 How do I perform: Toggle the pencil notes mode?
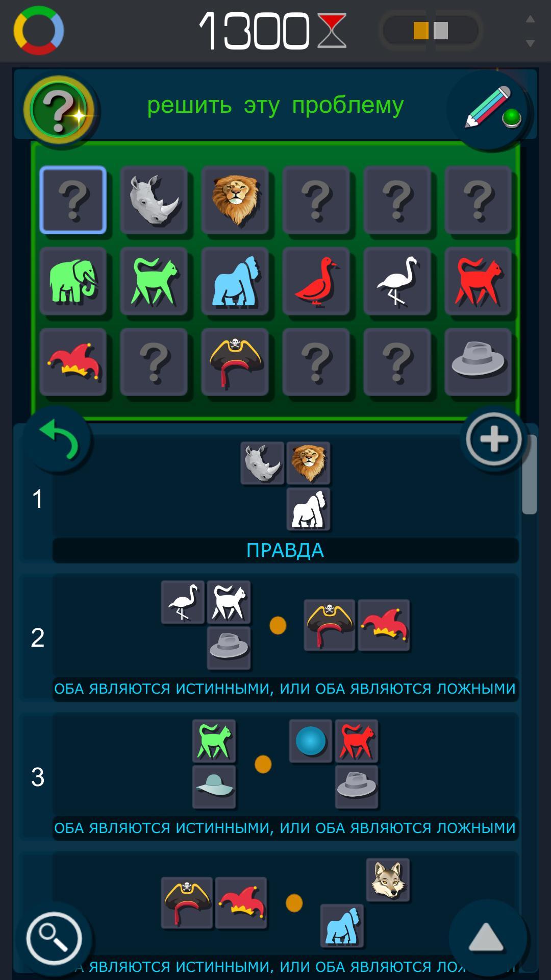tap(490, 109)
